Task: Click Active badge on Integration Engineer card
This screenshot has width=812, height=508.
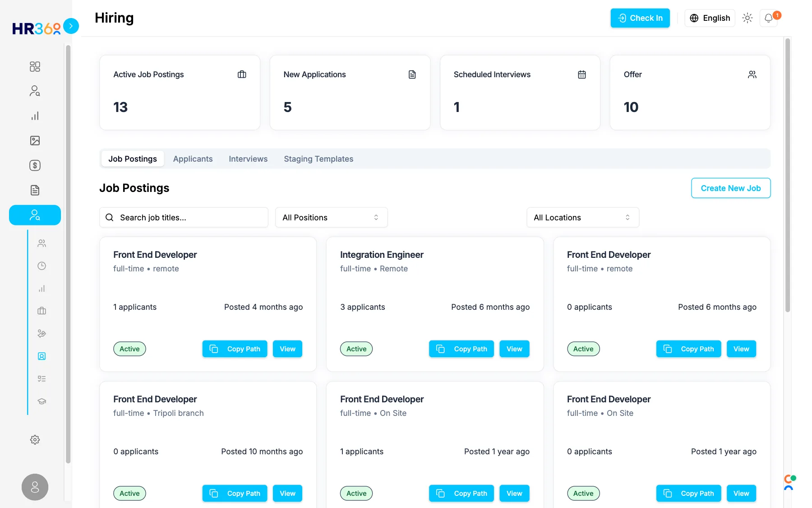Action: [356, 349]
